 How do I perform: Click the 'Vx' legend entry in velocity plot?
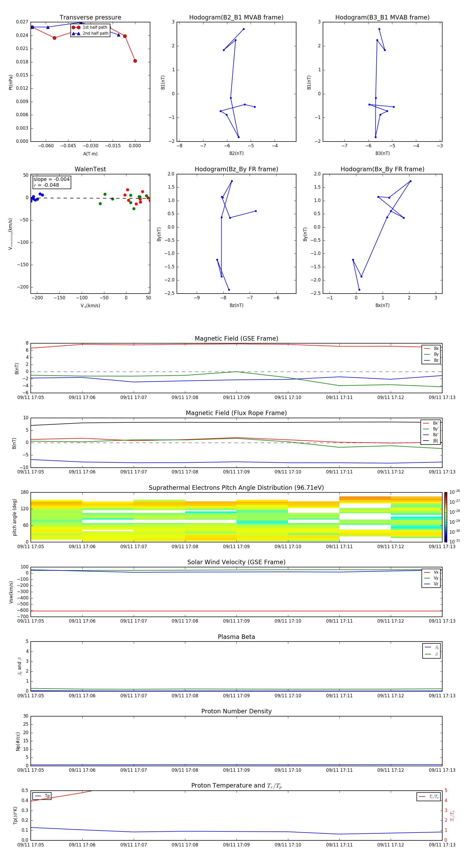(431, 572)
